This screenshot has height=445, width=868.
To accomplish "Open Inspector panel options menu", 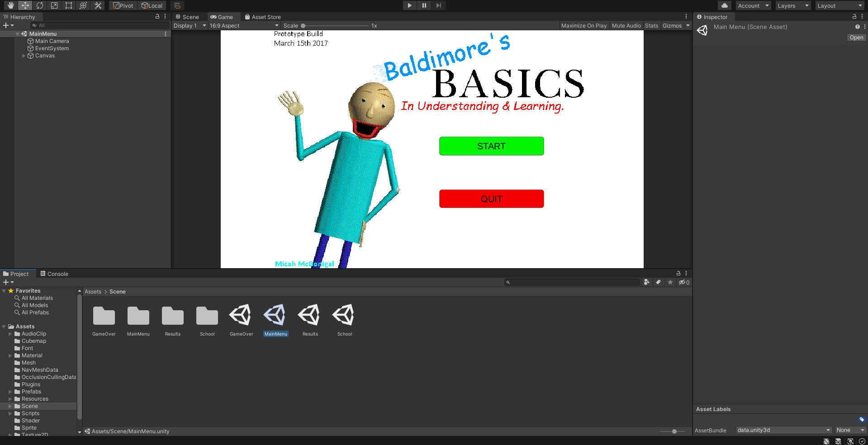I will tap(862, 16).
